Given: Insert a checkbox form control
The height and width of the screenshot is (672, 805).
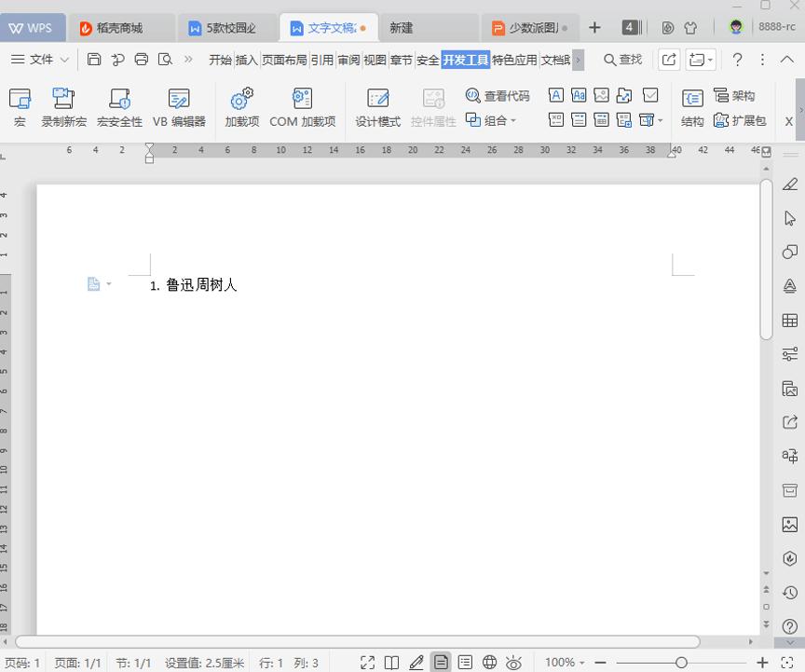Looking at the screenshot, I should 649,95.
